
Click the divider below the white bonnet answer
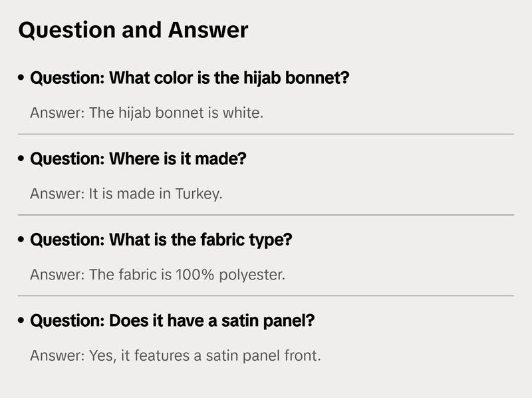coord(266,134)
